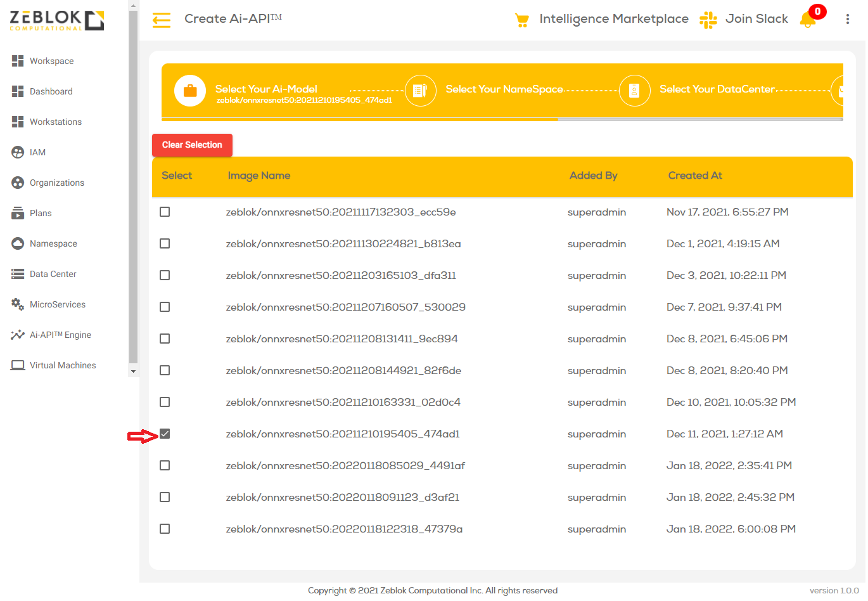
Task: Click the yellow step progress bar
Action: point(359,119)
